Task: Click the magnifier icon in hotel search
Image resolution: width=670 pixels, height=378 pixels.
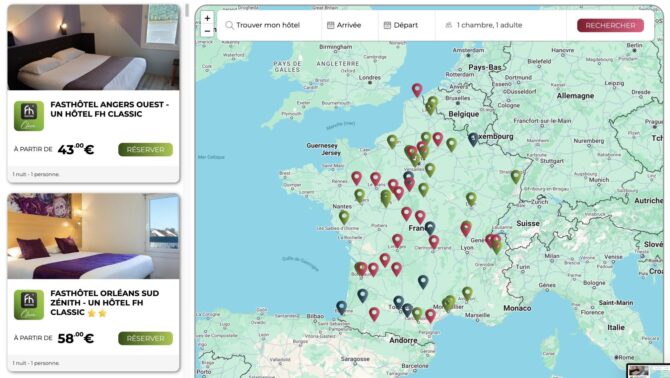Action: coord(229,25)
